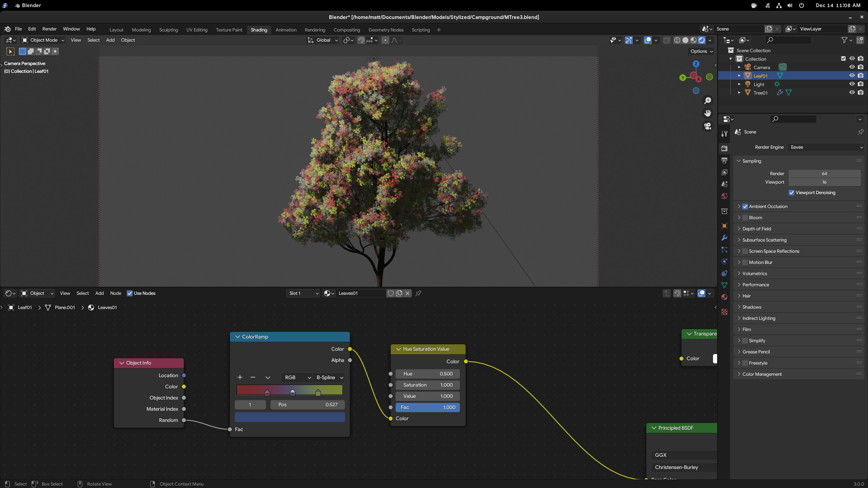Click the Hue Saturation Value Fac slider
Screen dimensions: 868x488
click(x=428, y=408)
